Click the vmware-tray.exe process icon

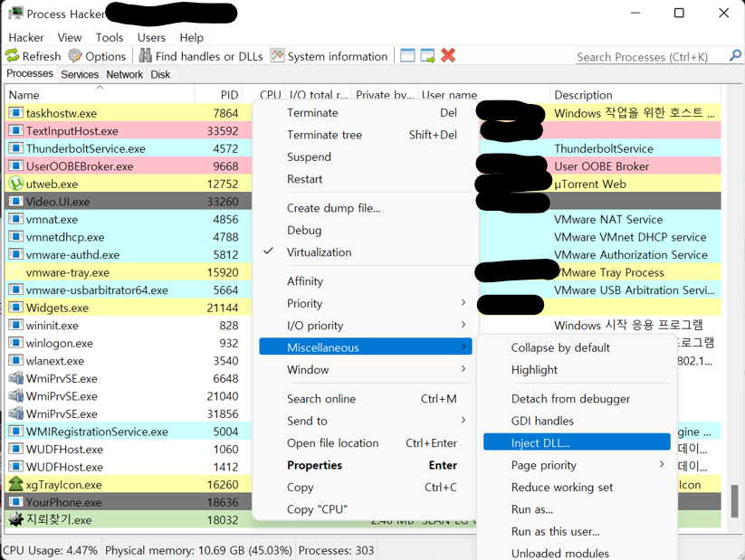point(15,272)
